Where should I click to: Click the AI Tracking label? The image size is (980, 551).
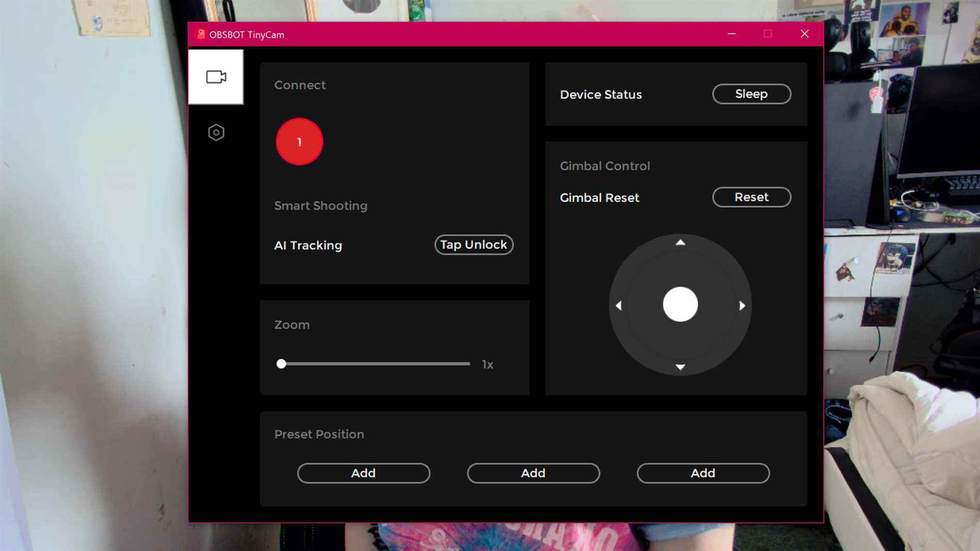click(x=308, y=245)
